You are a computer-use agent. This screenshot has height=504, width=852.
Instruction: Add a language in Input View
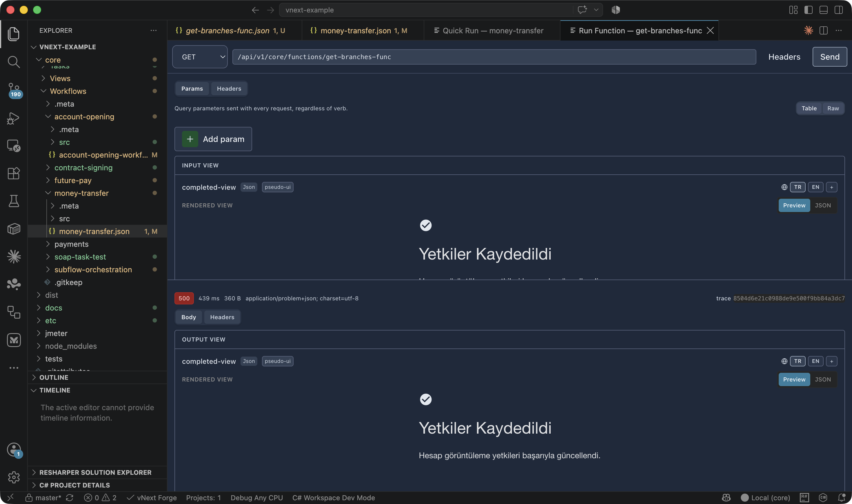click(x=831, y=187)
